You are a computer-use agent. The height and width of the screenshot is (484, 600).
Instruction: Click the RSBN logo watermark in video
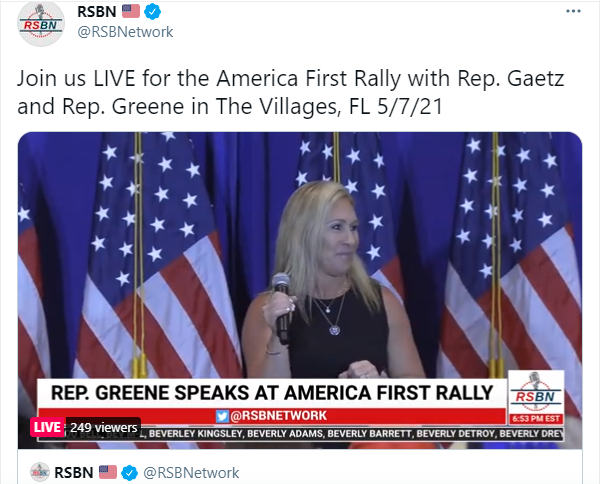click(536, 392)
